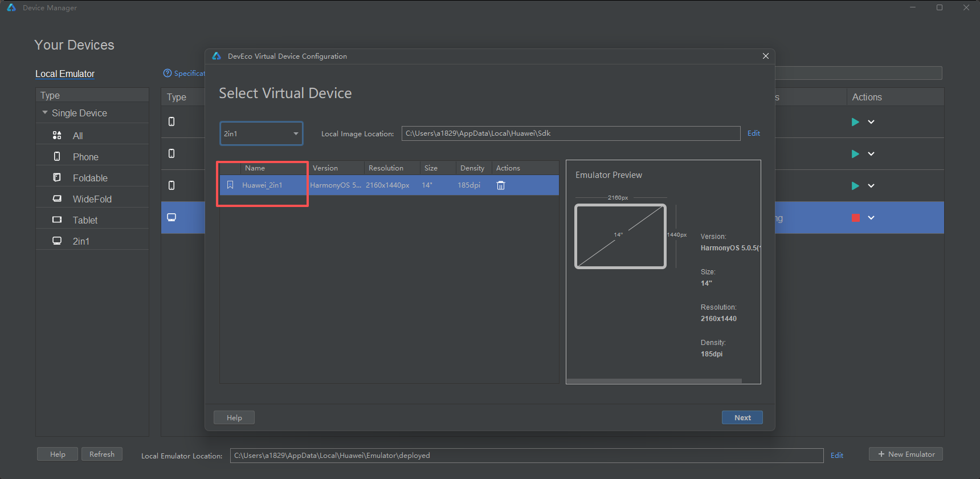
Task: Click the 2in1 device icon in selected row
Action: [x=171, y=217]
